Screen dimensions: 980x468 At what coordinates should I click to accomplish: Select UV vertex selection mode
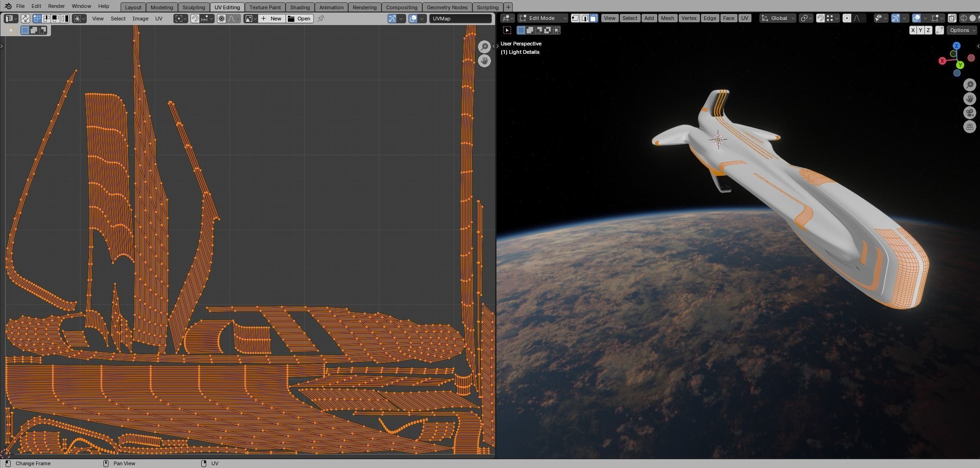click(37, 19)
